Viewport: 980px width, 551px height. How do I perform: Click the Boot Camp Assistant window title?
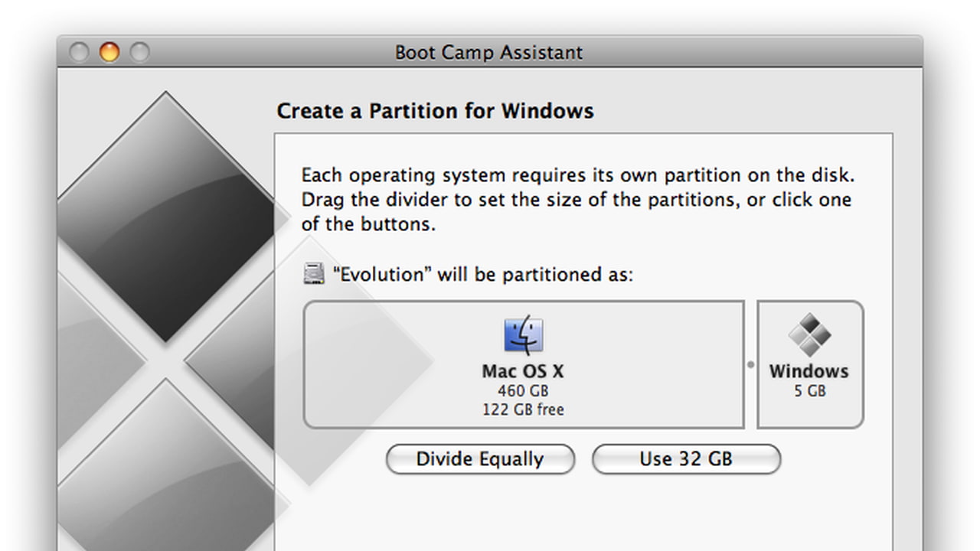[x=488, y=53]
